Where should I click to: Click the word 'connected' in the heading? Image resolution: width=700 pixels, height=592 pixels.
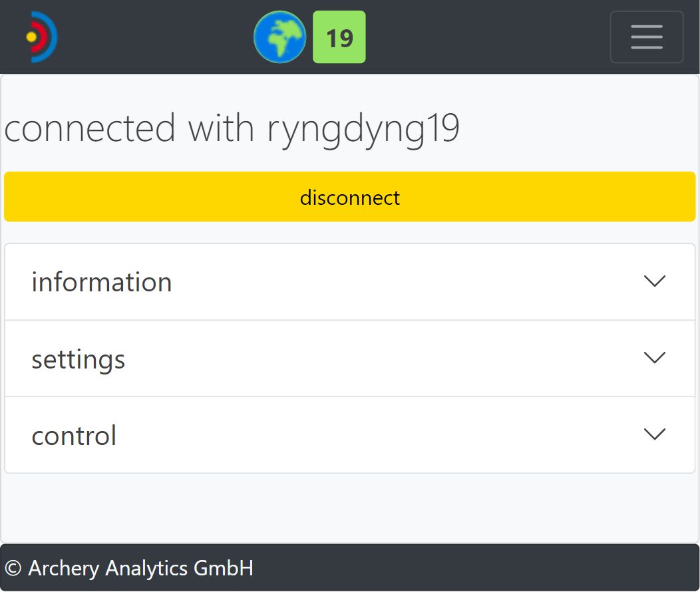click(90, 129)
